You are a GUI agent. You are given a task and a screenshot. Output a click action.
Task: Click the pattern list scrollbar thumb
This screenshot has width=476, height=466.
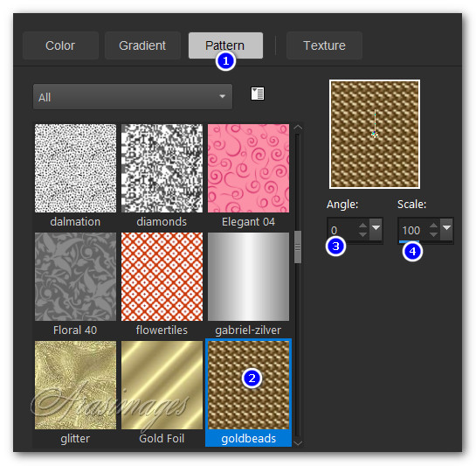pos(298,247)
